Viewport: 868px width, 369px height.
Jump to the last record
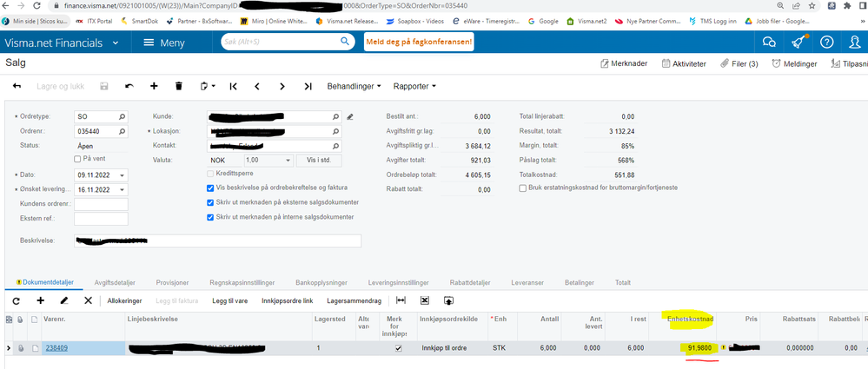pos(308,86)
